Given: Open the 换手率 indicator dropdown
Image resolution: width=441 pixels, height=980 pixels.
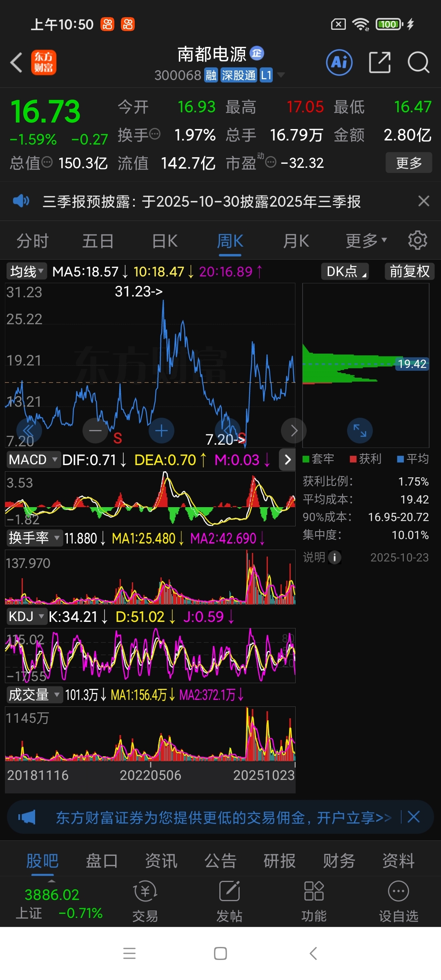Looking at the screenshot, I should pos(34,538).
